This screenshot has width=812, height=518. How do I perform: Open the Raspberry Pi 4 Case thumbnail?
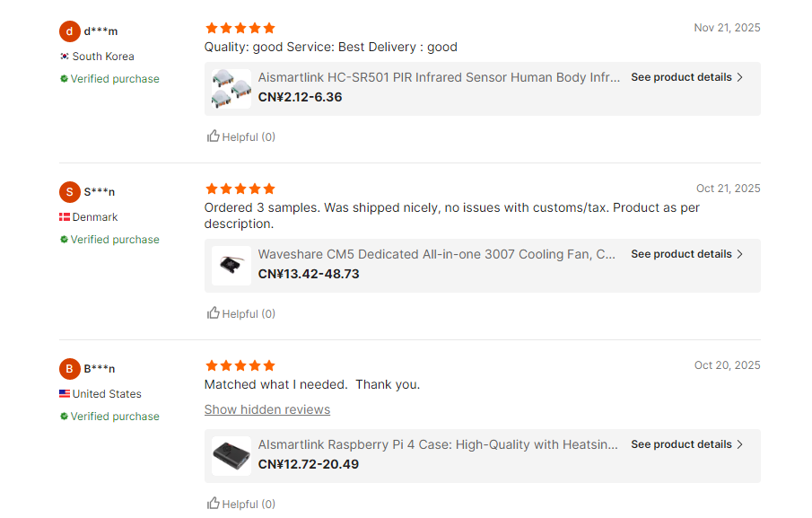[231, 455]
